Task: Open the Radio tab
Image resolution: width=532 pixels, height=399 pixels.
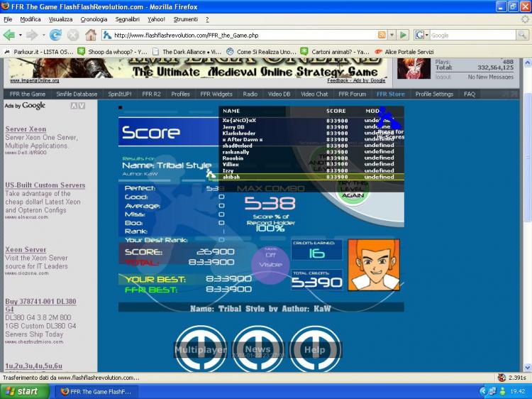Action: click(x=250, y=94)
